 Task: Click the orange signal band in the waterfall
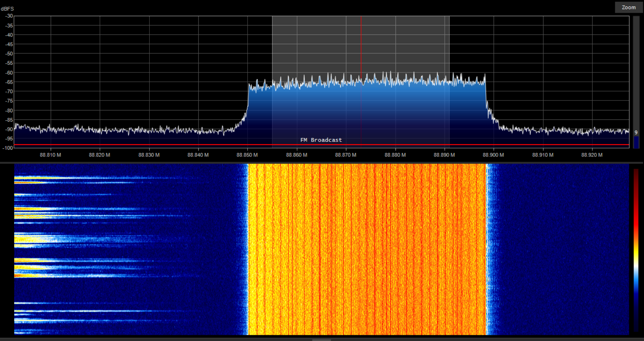367,250
